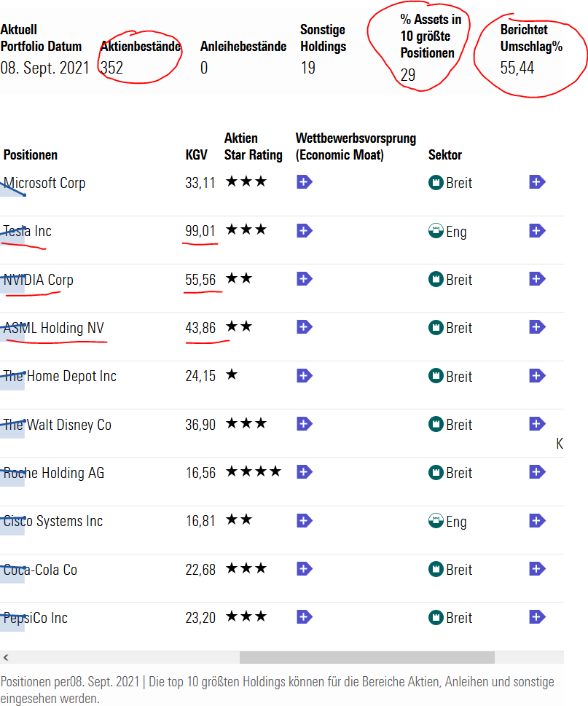Click the Sonstige Holdings value 19
The image size is (588, 706).
308,68
